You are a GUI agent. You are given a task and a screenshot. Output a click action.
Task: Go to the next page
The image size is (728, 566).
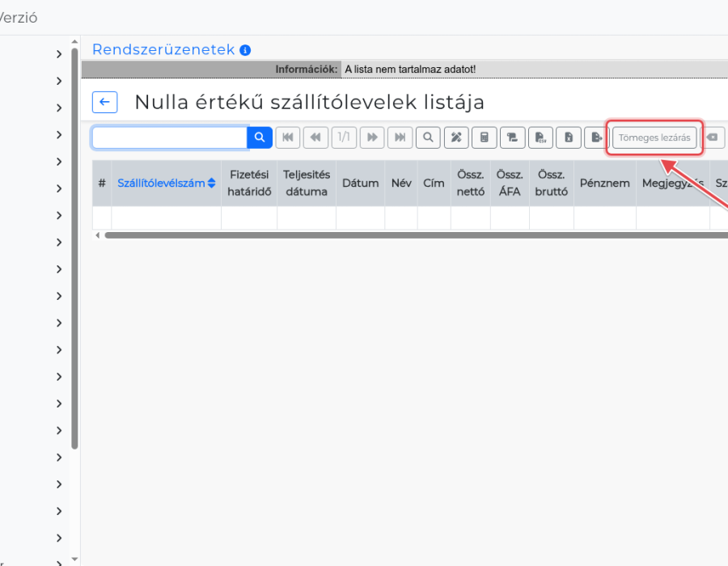point(372,137)
